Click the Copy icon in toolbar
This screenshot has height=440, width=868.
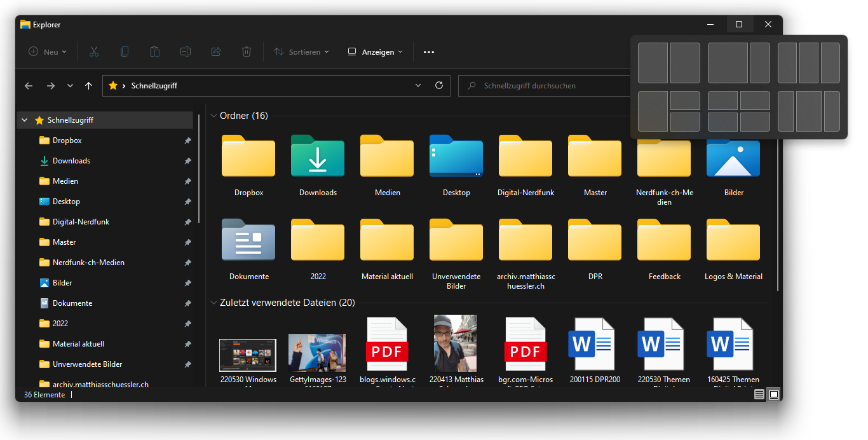click(x=125, y=52)
